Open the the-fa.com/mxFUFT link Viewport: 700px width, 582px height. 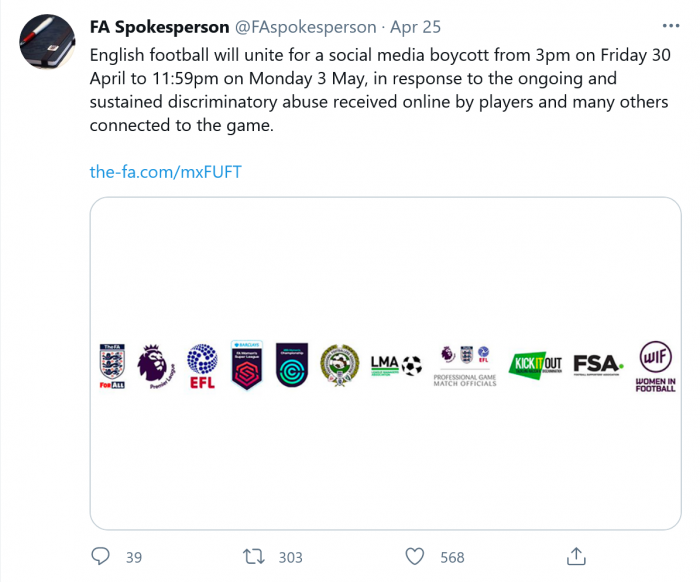click(x=165, y=171)
